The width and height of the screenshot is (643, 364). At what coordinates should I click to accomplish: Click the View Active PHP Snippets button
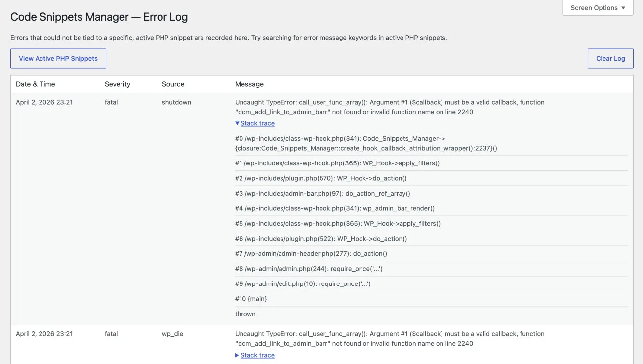(x=58, y=58)
